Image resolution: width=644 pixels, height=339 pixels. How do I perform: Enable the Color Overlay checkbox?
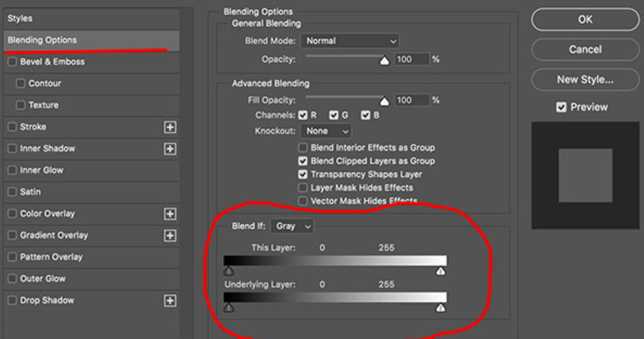coord(12,214)
